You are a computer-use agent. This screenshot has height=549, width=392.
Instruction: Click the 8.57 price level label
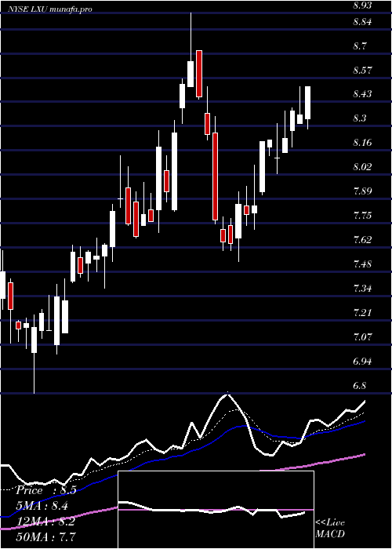click(x=362, y=71)
